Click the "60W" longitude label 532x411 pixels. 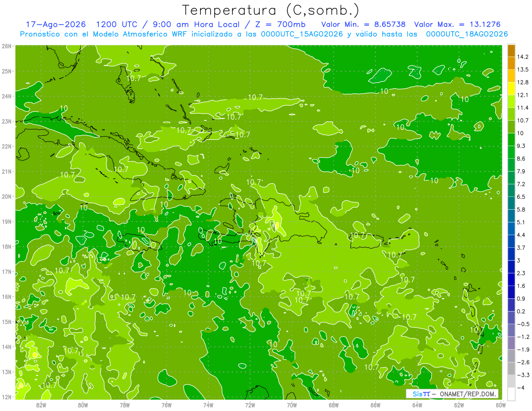(x=501, y=405)
